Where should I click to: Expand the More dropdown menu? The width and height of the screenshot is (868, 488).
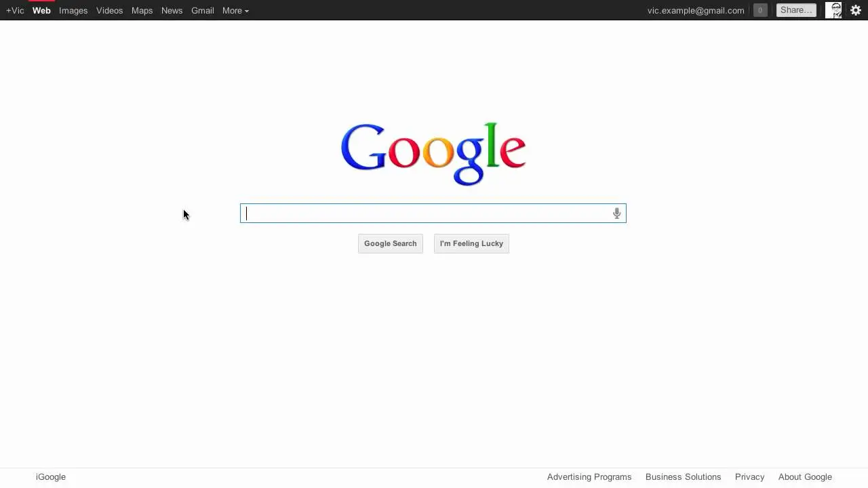point(235,10)
